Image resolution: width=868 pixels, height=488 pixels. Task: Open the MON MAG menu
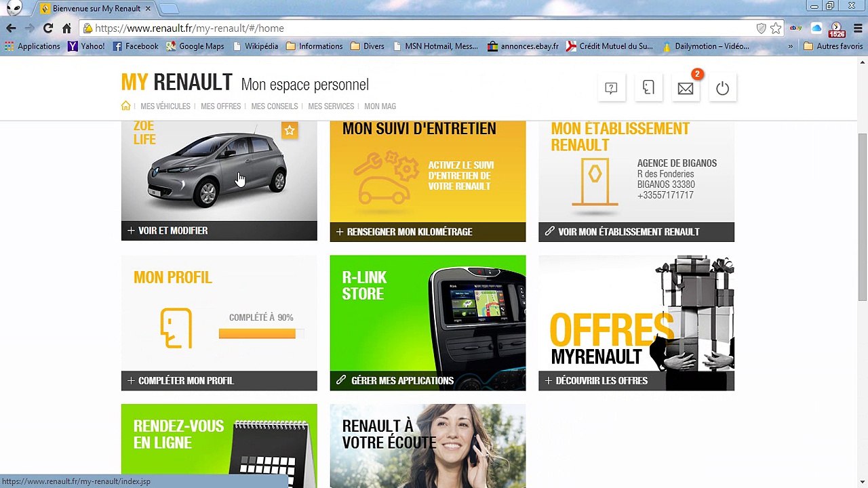(x=380, y=106)
